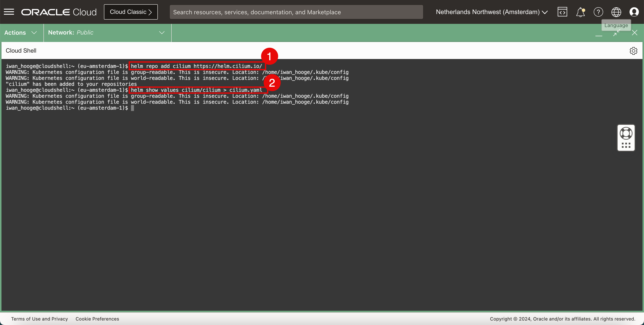Image resolution: width=644 pixels, height=325 pixels.
Task: Open the Developer tools code icon
Action: pyautogui.click(x=562, y=12)
